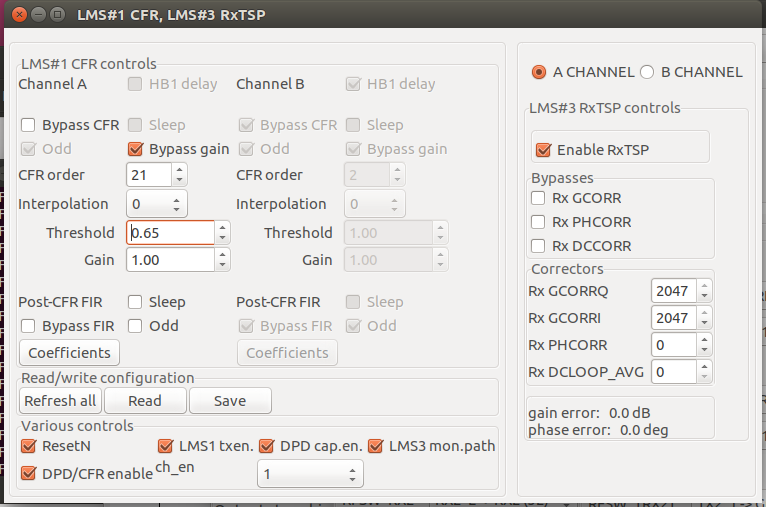Uncheck DPD/CFR enable
The height and width of the screenshot is (507, 766).
28,473
